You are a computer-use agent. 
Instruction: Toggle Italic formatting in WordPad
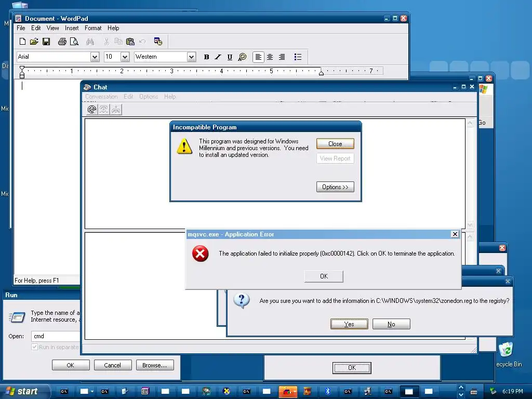click(218, 57)
